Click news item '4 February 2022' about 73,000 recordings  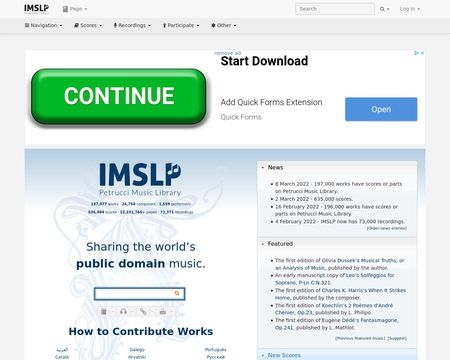[x=340, y=221]
